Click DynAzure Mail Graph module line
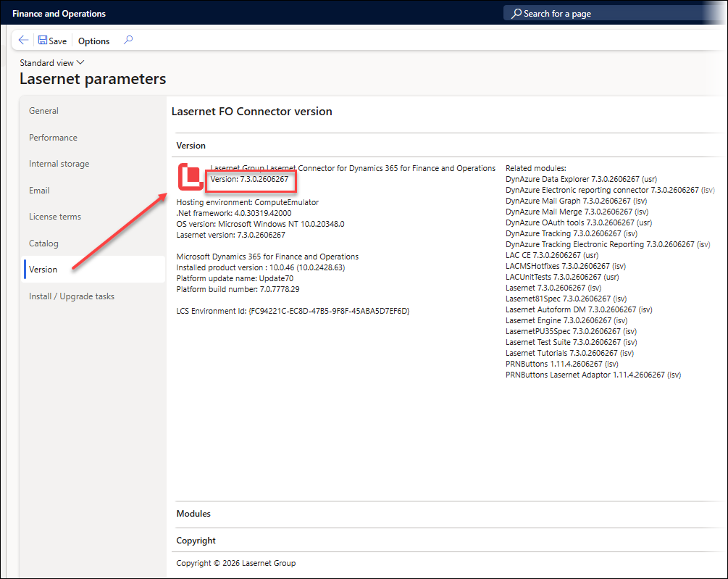The width and height of the screenshot is (728, 579). click(x=576, y=201)
